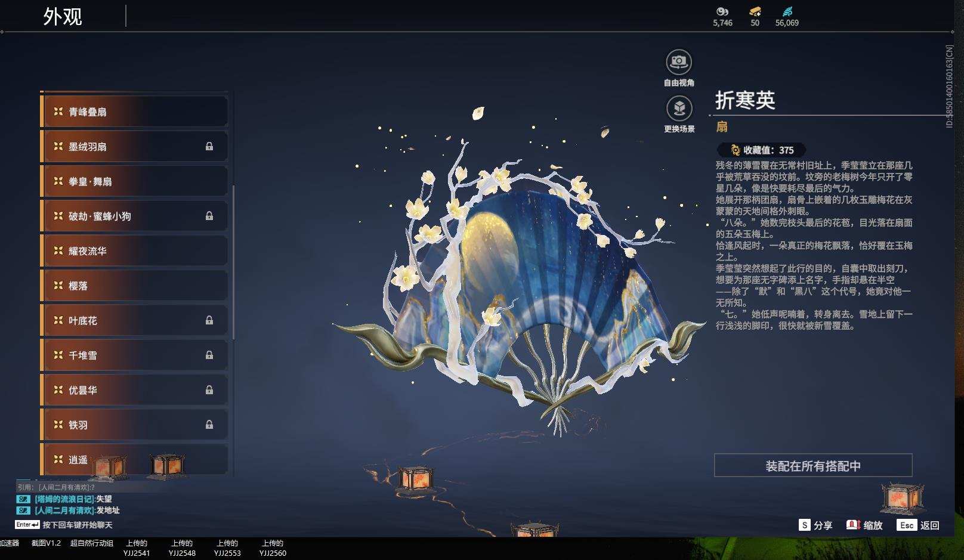Click lock icon on 叶底花 row
The image size is (964, 560).
pyautogui.click(x=209, y=320)
